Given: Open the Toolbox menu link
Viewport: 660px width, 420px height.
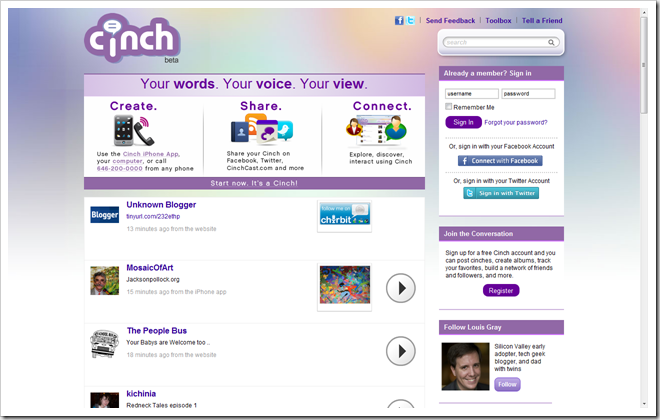Looking at the screenshot, I should coord(498,20).
